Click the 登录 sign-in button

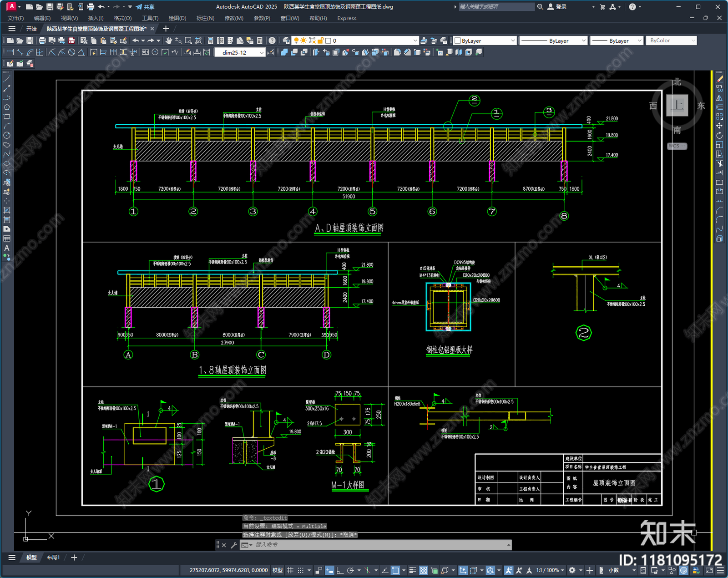tap(557, 7)
